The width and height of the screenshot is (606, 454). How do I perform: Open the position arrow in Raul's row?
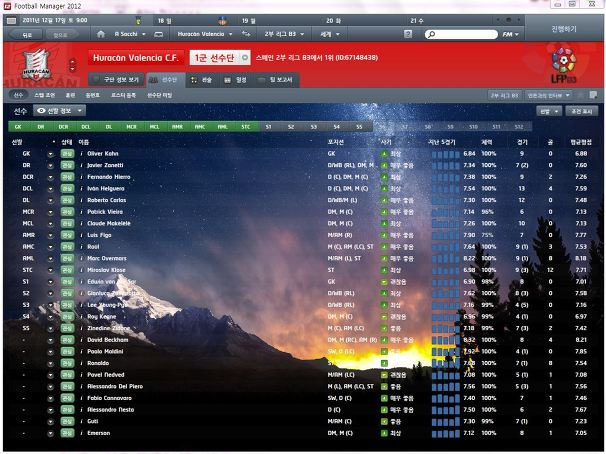point(50,247)
